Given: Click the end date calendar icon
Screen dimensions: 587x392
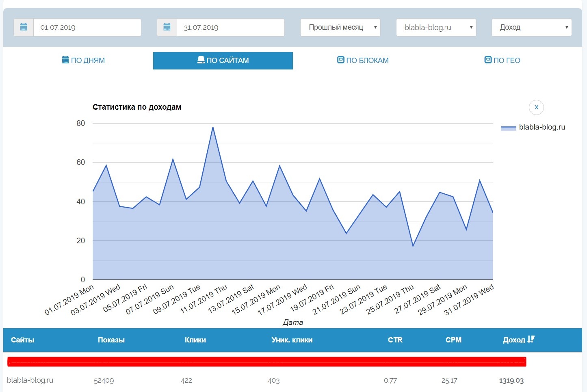Looking at the screenshot, I should [x=167, y=27].
